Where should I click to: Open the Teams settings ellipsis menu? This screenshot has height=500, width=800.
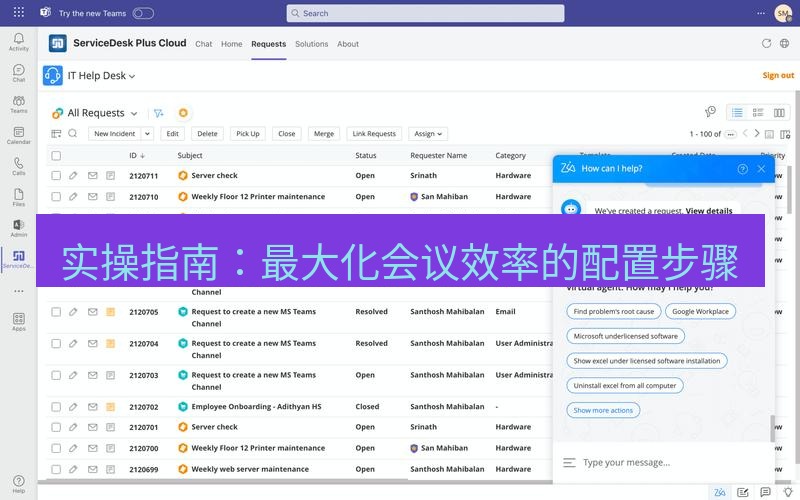pos(761,13)
